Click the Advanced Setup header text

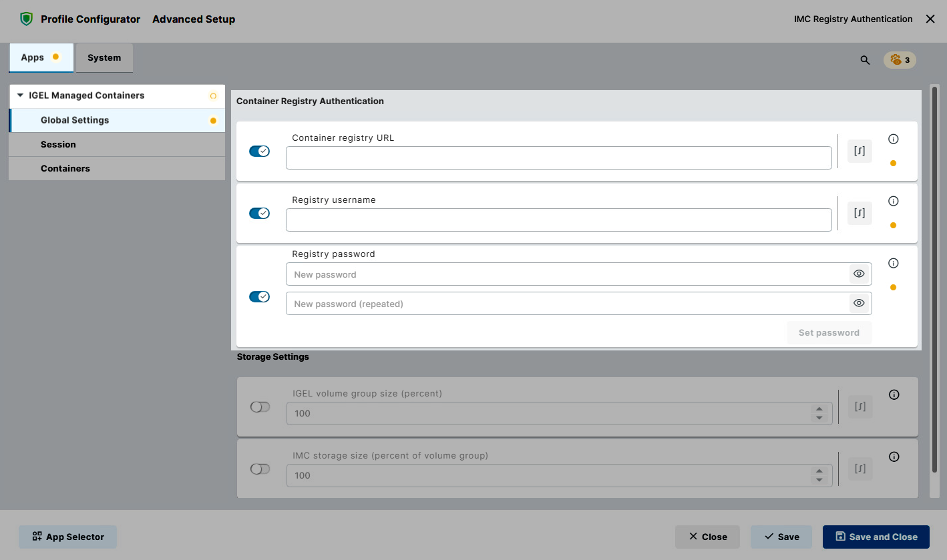pos(194,19)
